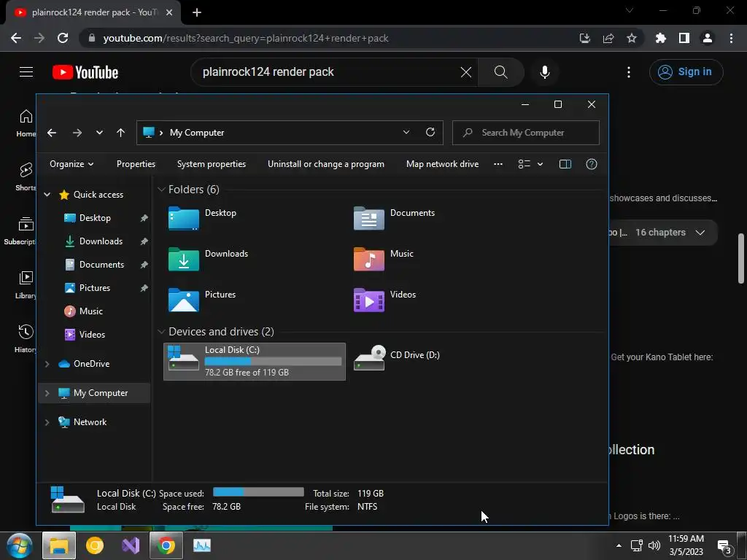
Task: Select the Documents folder icon
Action: tap(368, 218)
